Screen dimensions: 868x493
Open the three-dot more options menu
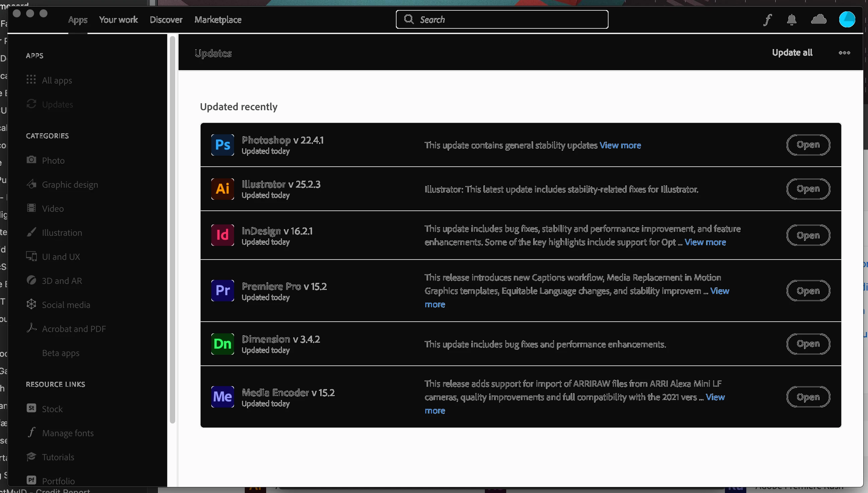click(844, 53)
